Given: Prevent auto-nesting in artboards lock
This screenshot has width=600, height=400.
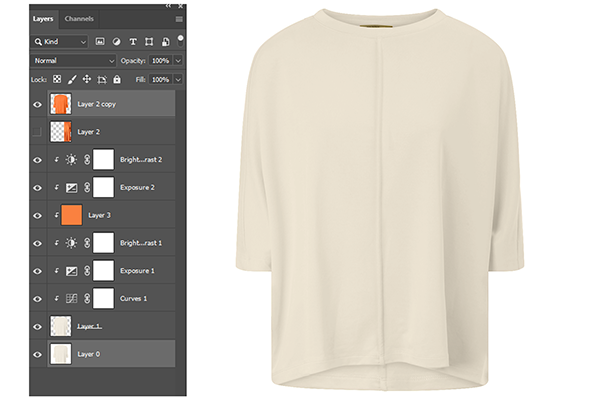Looking at the screenshot, I should tap(102, 80).
